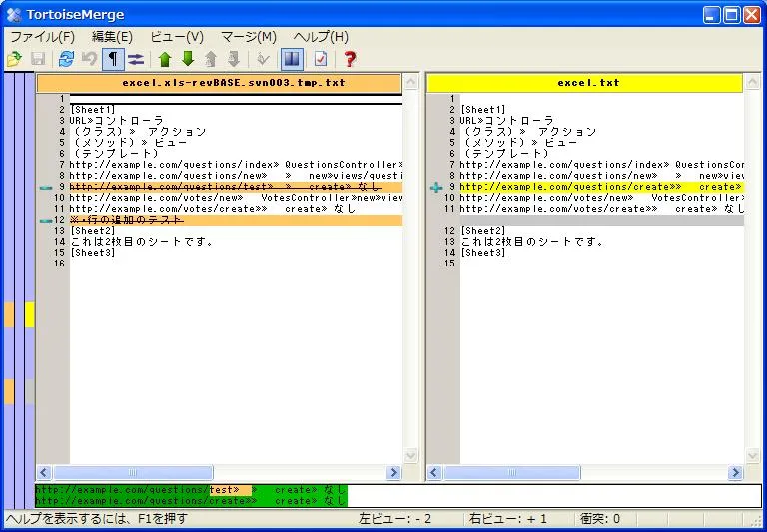Screen dimensions: 767x532
Task: Click right pane horizontal scroll right arrow
Action: (735, 472)
